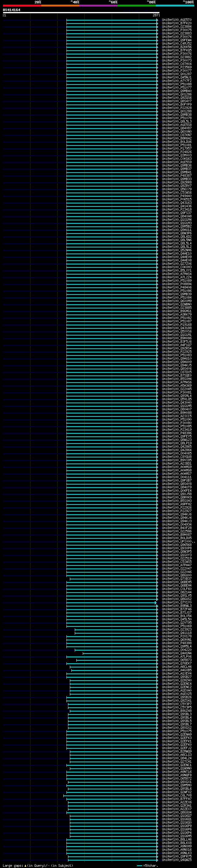The width and height of the screenshot is (197, 868).
Task: Select the 'Large gaps' legend text
Action: (13, 865)
